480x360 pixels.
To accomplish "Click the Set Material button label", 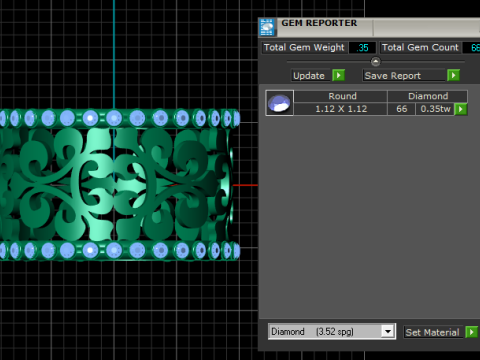I will (x=433, y=332).
